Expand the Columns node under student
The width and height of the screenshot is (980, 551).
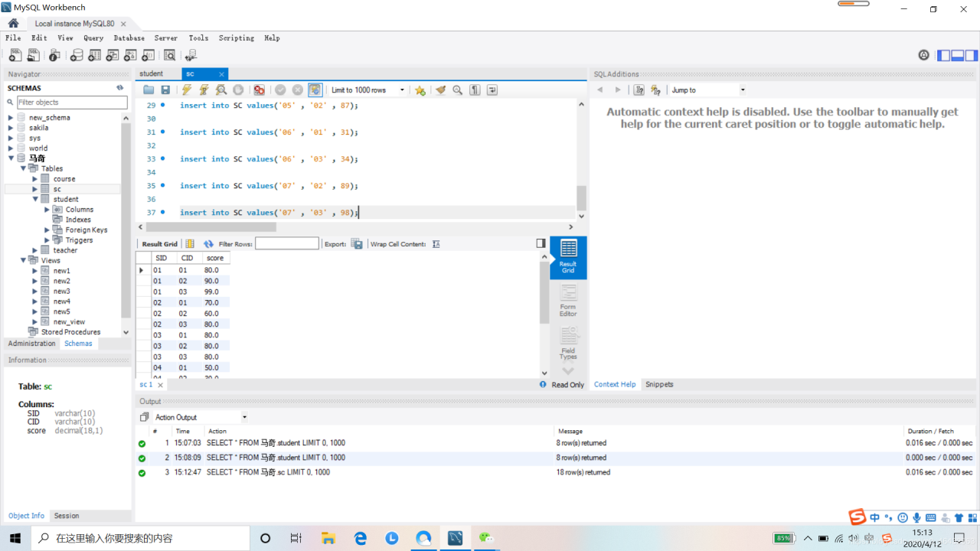point(47,210)
